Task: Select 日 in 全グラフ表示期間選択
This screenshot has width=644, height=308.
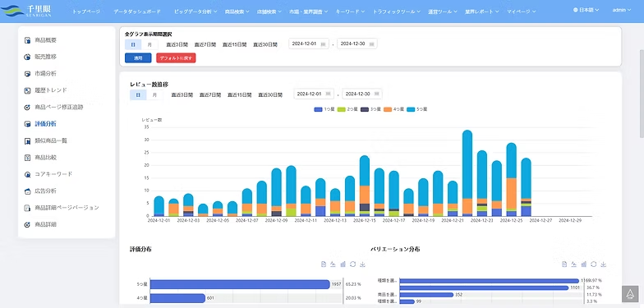Action: 133,44
